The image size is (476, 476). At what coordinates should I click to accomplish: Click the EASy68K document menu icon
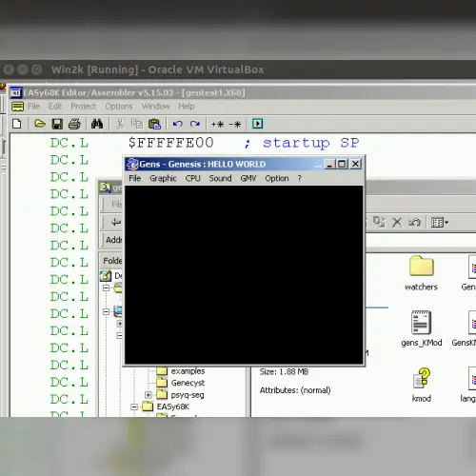click(17, 107)
